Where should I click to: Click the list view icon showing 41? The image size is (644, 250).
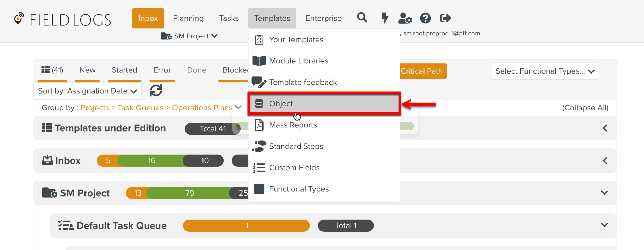(52, 70)
